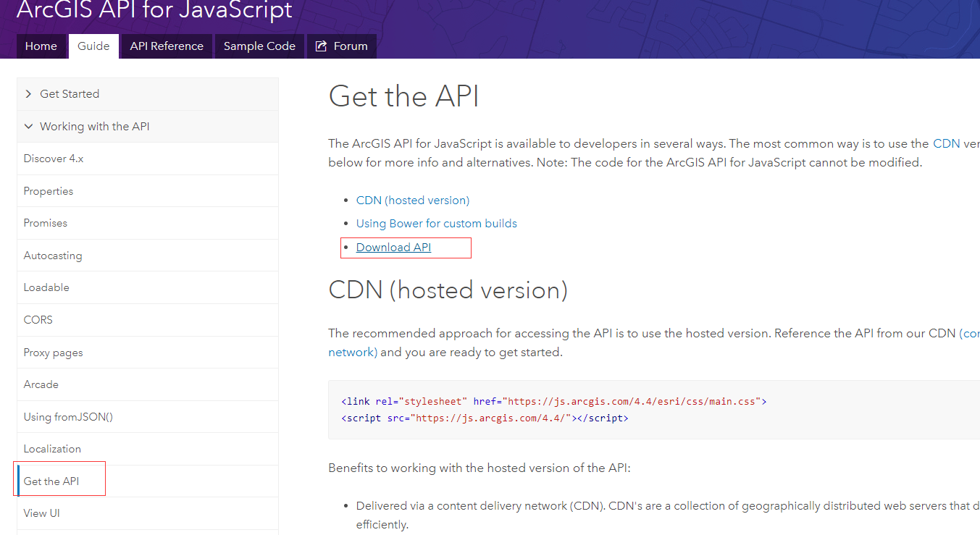Open Get the API sidebar item
The height and width of the screenshot is (535, 980).
148,481
